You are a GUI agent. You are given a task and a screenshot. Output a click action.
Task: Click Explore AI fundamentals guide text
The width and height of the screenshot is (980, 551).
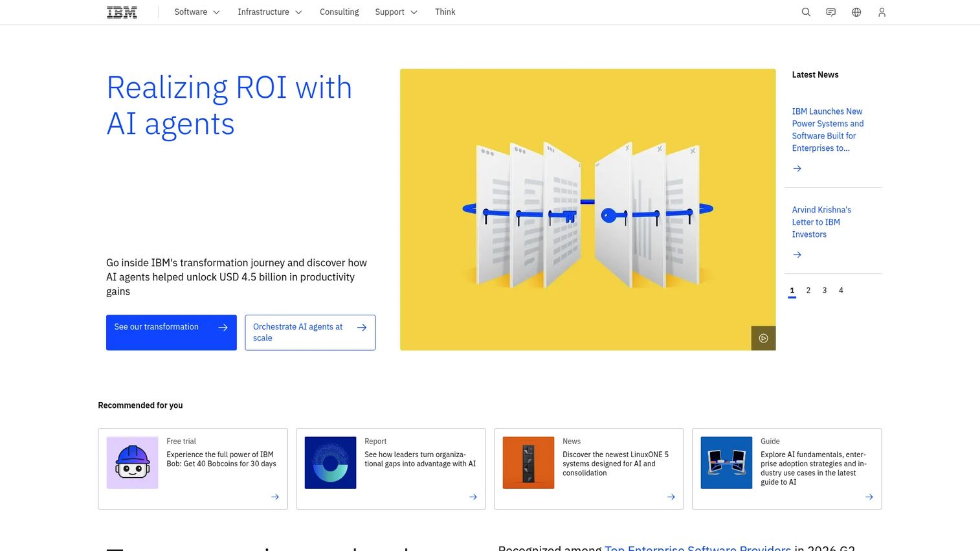[814, 468]
